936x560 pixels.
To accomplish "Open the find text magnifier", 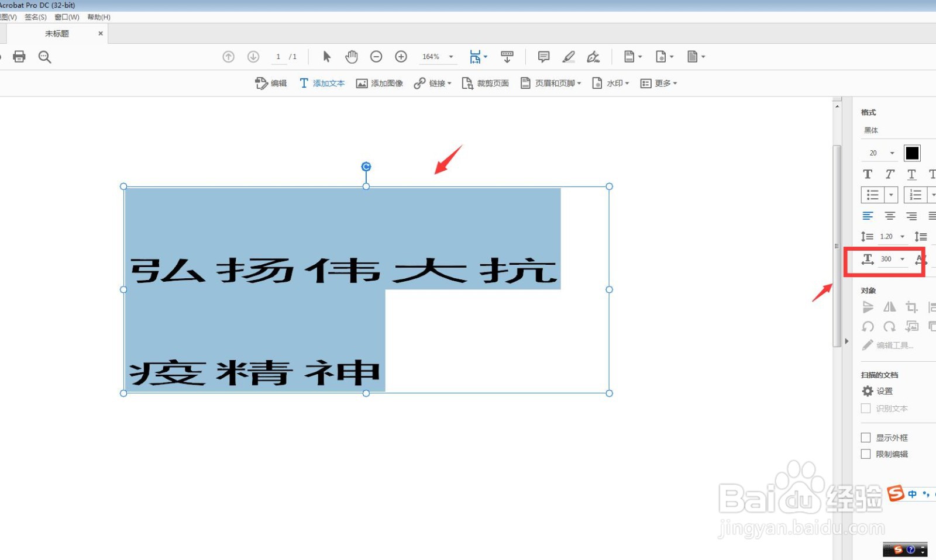I will [x=44, y=57].
